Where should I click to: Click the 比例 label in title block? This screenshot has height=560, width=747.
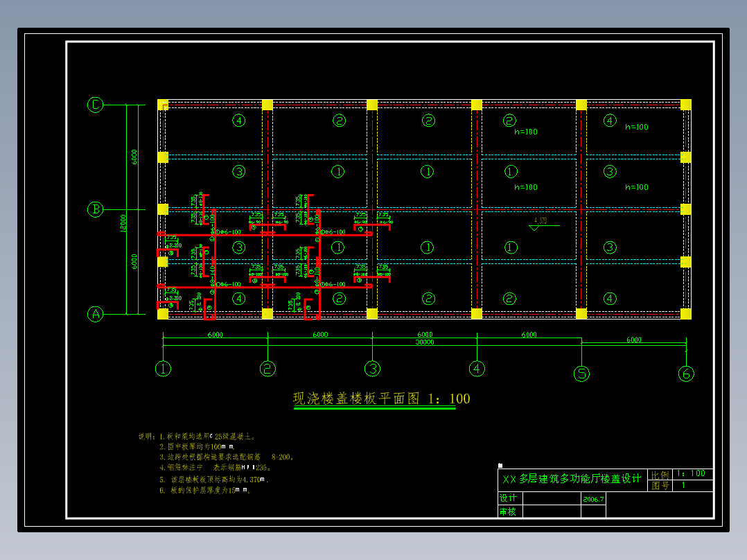[x=660, y=474]
